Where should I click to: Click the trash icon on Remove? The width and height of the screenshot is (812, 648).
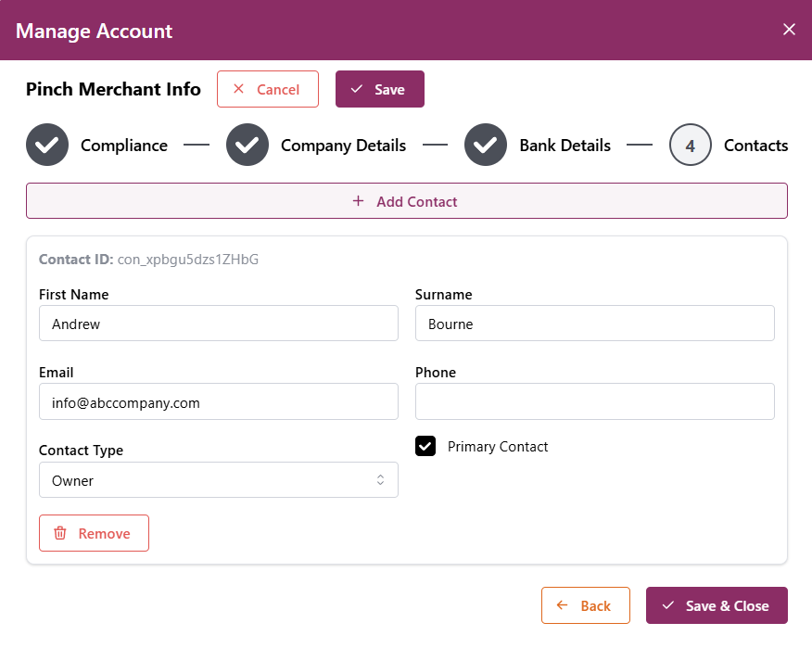coord(60,533)
